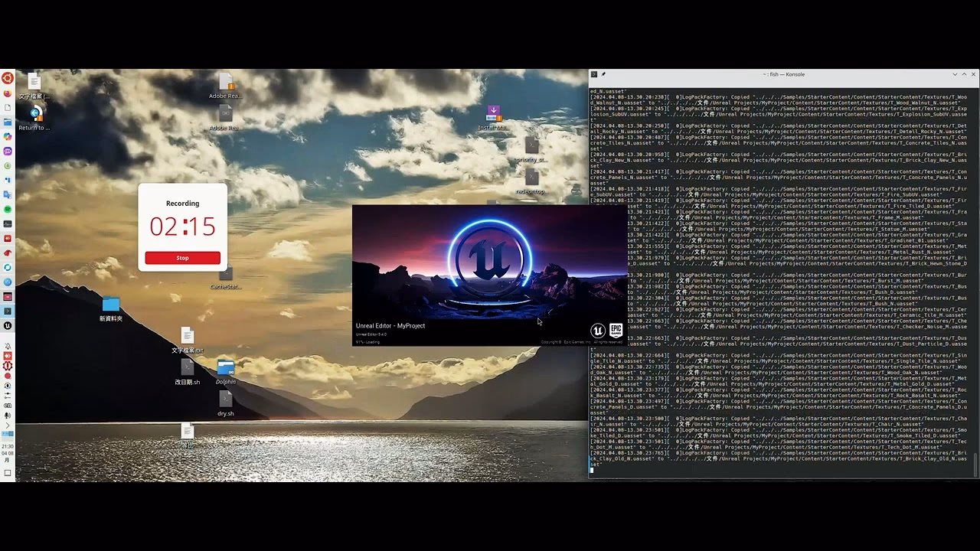This screenshot has width=980, height=551.
Task: Select the dry.sh script on the desktop
Action: tap(226, 404)
